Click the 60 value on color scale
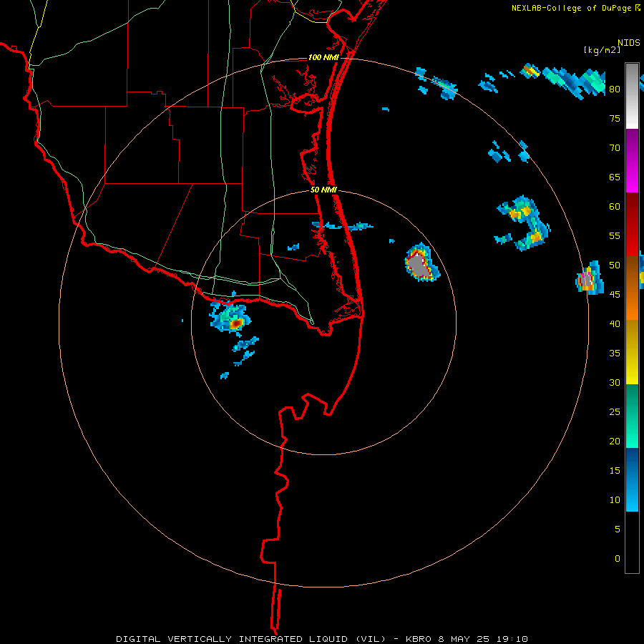The width and height of the screenshot is (644, 644). [x=615, y=207]
